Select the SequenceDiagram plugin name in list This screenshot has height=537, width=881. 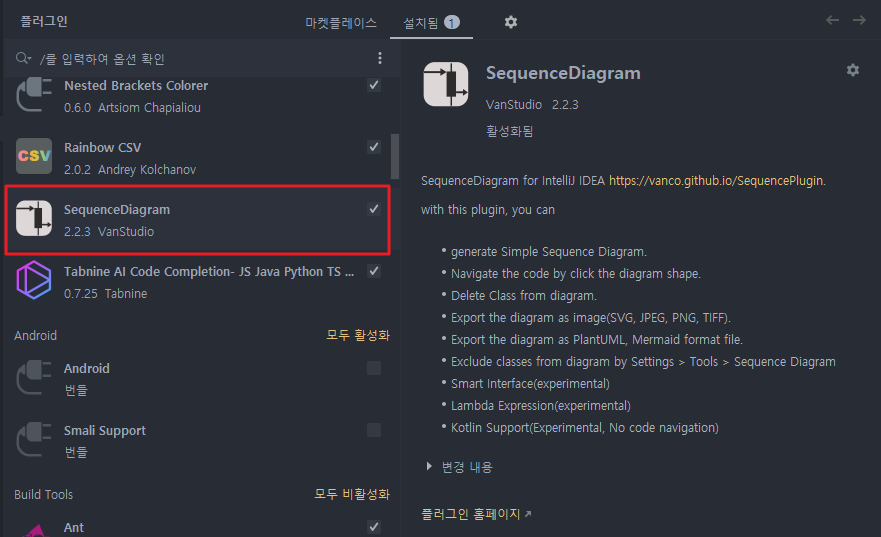pyautogui.click(x=117, y=210)
